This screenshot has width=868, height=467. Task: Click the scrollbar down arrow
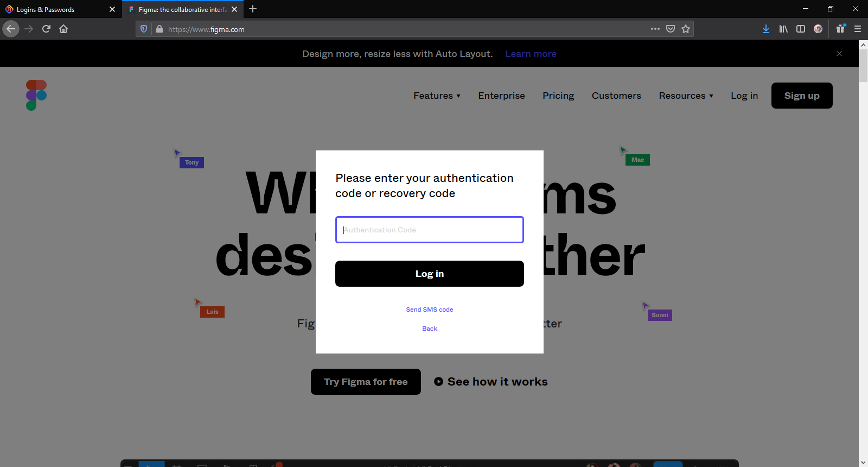[863, 462]
